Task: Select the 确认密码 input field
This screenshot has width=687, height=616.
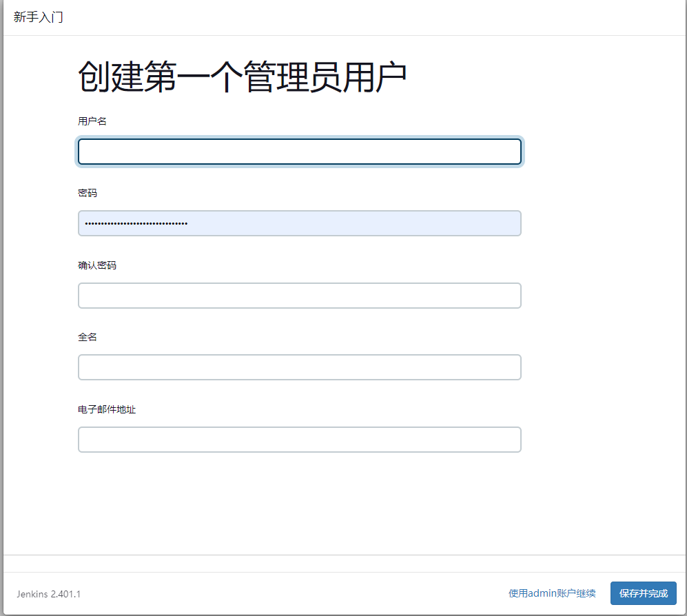Action: click(300, 296)
